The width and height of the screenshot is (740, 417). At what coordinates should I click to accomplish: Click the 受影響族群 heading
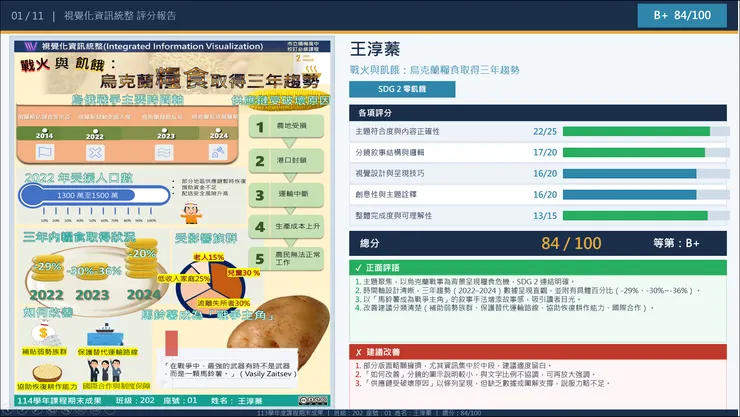[x=206, y=239]
